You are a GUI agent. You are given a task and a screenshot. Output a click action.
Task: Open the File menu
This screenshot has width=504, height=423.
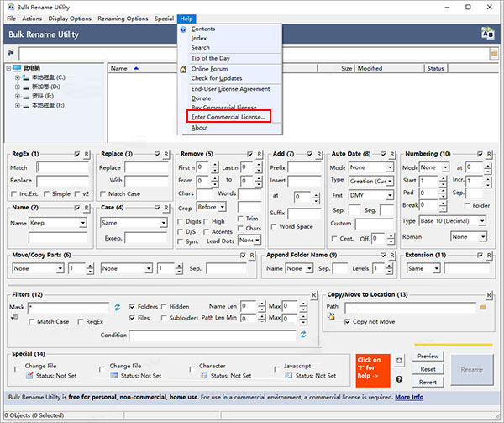pyautogui.click(x=11, y=19)
